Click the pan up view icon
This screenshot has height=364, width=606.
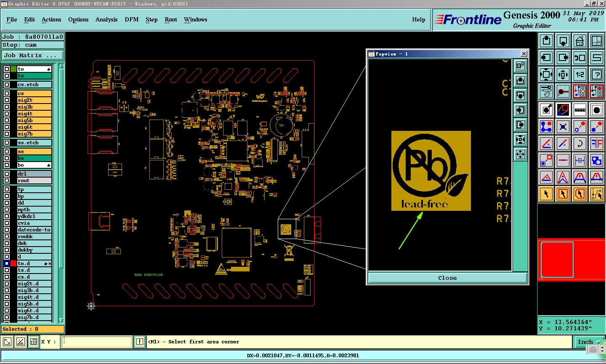tap(546, 41)
